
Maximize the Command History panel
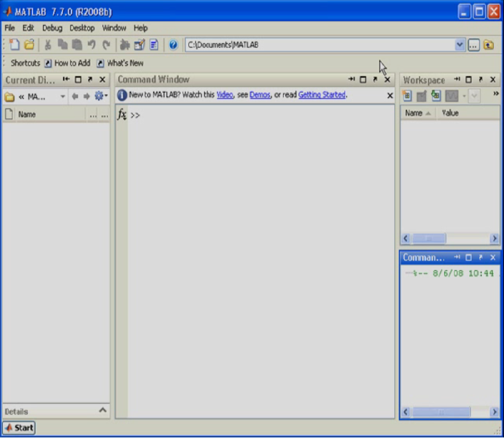click(x=469, y=258)
